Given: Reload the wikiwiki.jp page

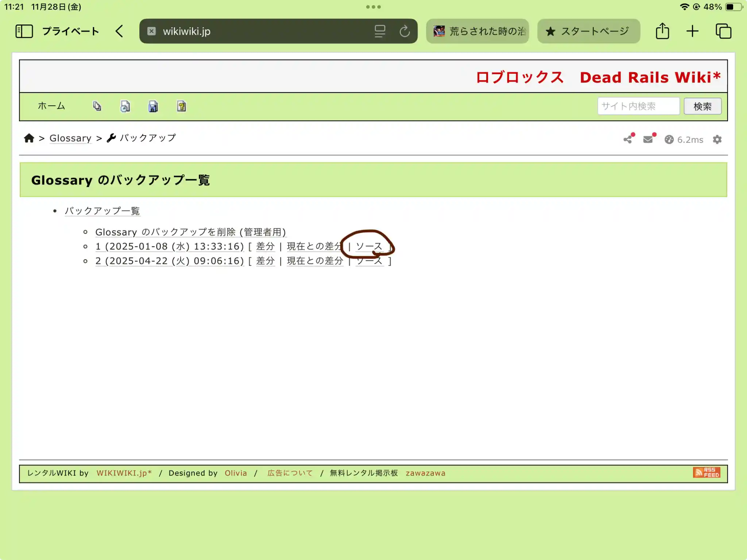Looking at the screenshot, I should click(405, 31).
